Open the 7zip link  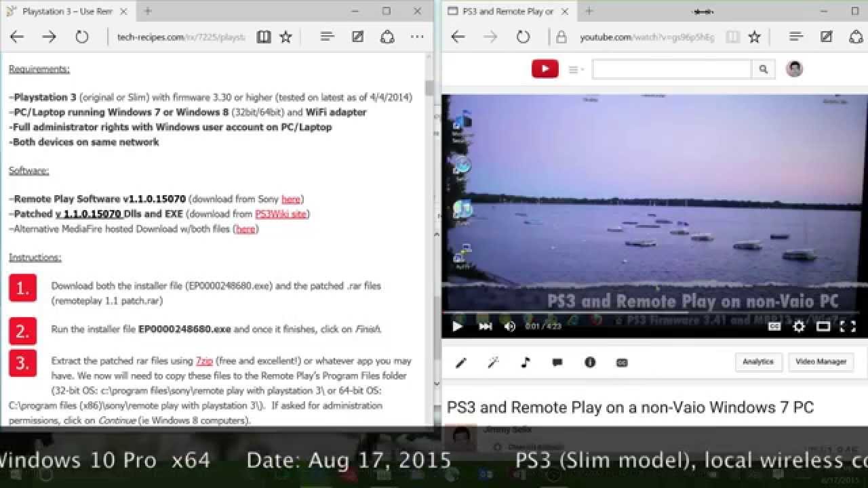(x=204, y=361)
